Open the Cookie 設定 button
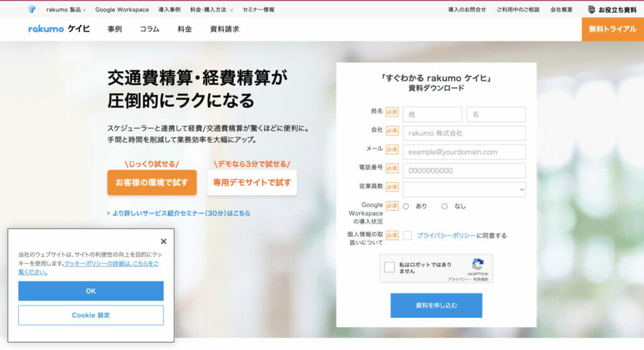Viewport: 644px width, 350px height. [91, 315]
